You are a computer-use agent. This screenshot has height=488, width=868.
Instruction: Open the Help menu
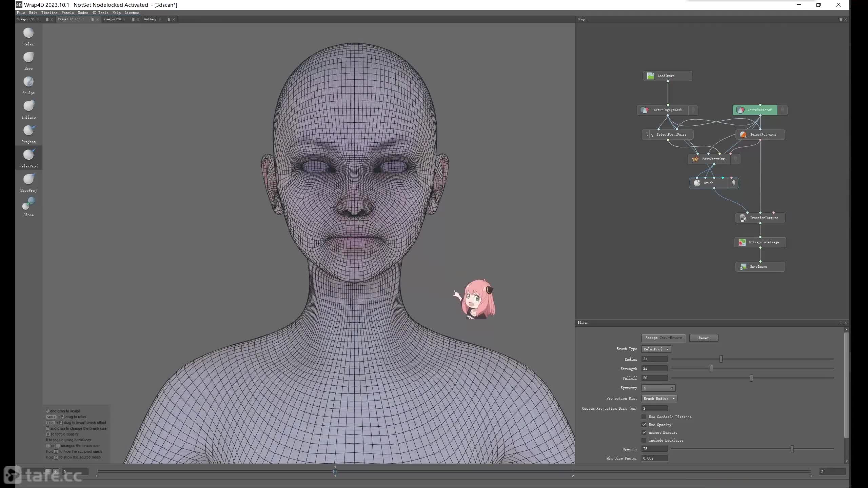[x=116, y=13]
